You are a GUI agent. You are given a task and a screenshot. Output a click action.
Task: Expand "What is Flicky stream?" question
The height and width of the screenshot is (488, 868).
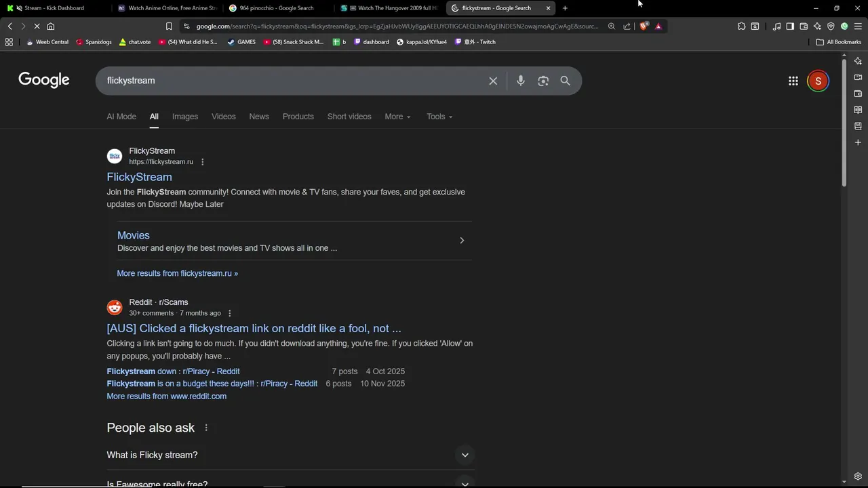[290, 455]
